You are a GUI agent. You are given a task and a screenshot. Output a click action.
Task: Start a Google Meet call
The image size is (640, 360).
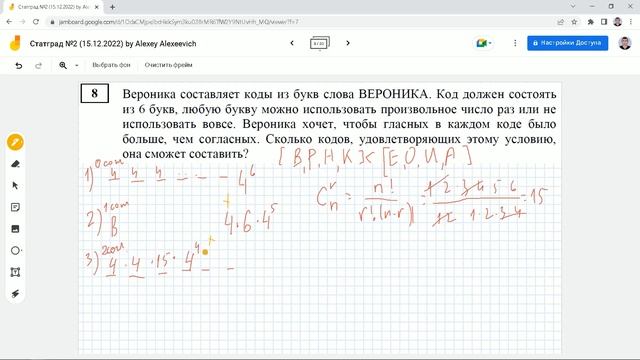[x=484, y=43]
